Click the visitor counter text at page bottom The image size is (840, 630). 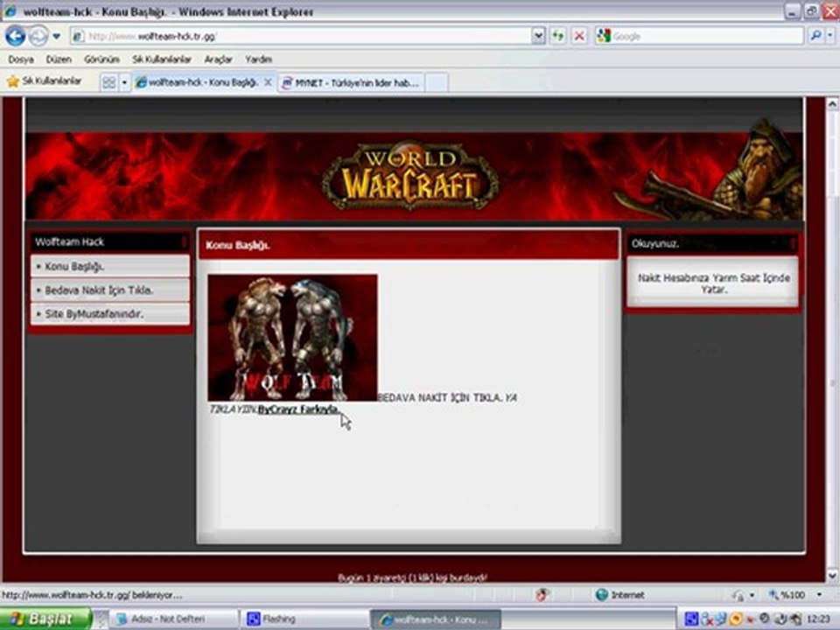click(412, 577)
